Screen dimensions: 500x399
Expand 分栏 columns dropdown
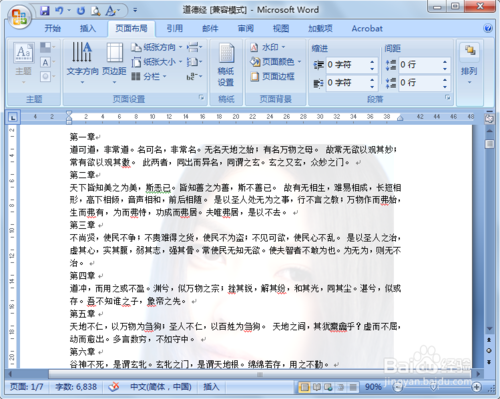164,77
